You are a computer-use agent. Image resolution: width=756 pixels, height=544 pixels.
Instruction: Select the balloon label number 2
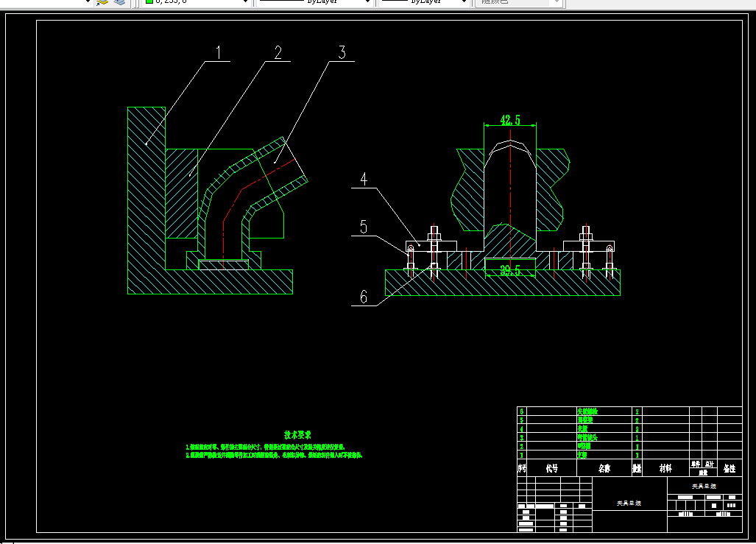[278, 52]
